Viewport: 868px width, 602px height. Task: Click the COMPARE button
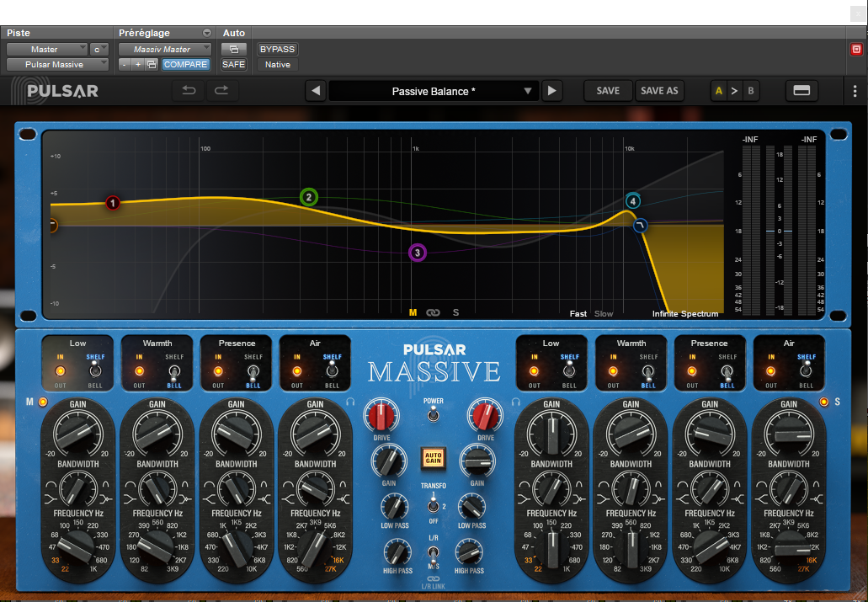tap(185, 65)
